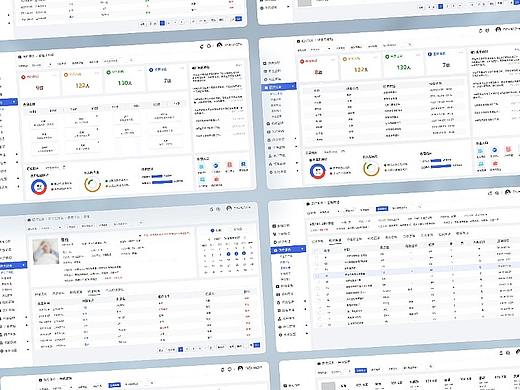Click dark-blue quick-action icon ending card-grid dashboard top row

[x=243, y=164]
